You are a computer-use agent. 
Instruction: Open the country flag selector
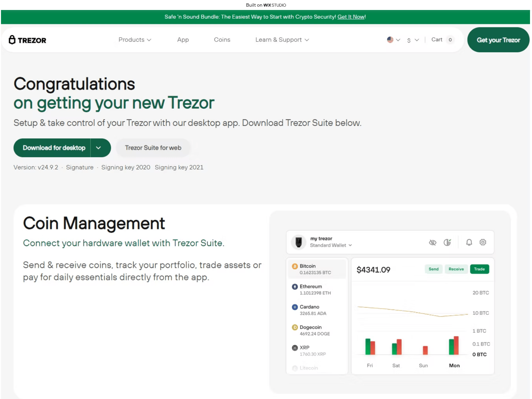pyautogui.click(x=393, y=40)
